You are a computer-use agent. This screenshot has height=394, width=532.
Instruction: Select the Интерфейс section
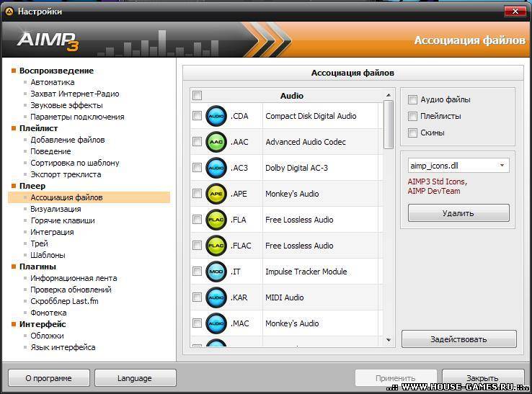[43, 324]
